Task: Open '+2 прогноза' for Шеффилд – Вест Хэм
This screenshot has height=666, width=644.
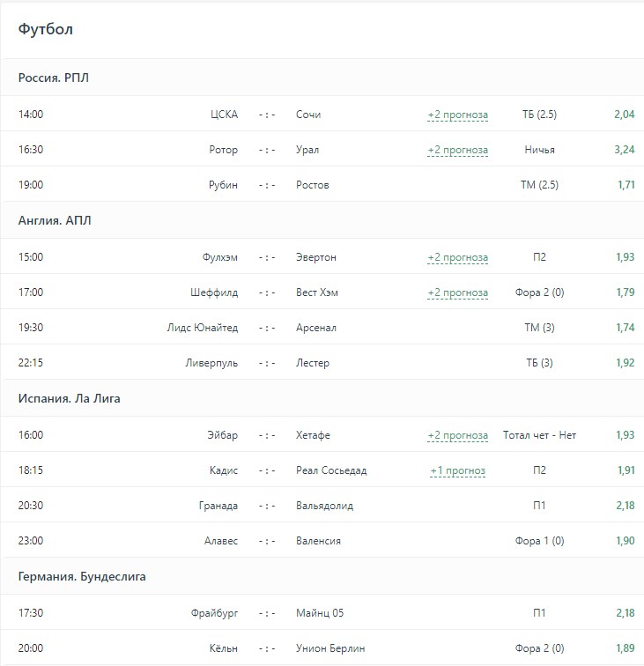Action: click(457, 292)
